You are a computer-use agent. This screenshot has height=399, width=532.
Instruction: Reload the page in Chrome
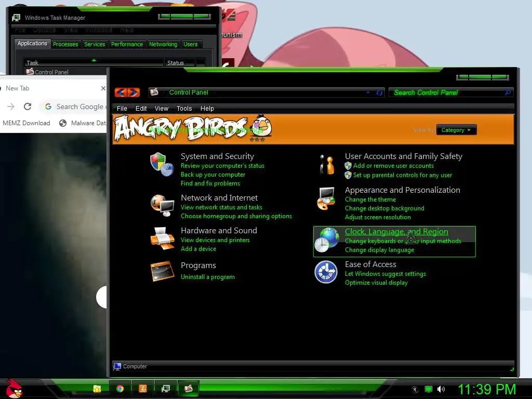tap(28, 107)
